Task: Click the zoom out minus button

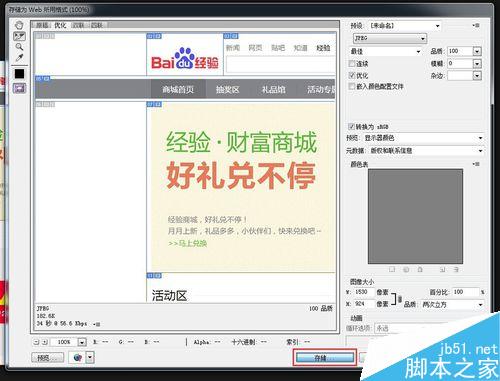Action: 36,342
